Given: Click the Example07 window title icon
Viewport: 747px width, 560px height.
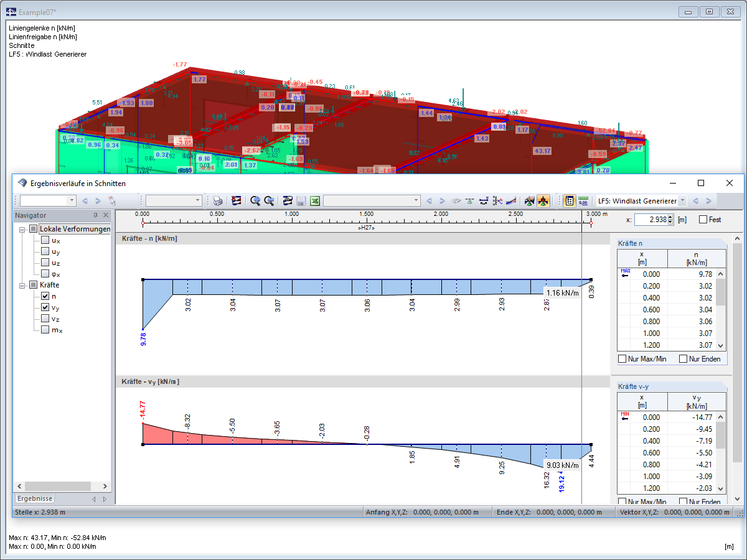Looking at the screenshot, I should [11, 12].
